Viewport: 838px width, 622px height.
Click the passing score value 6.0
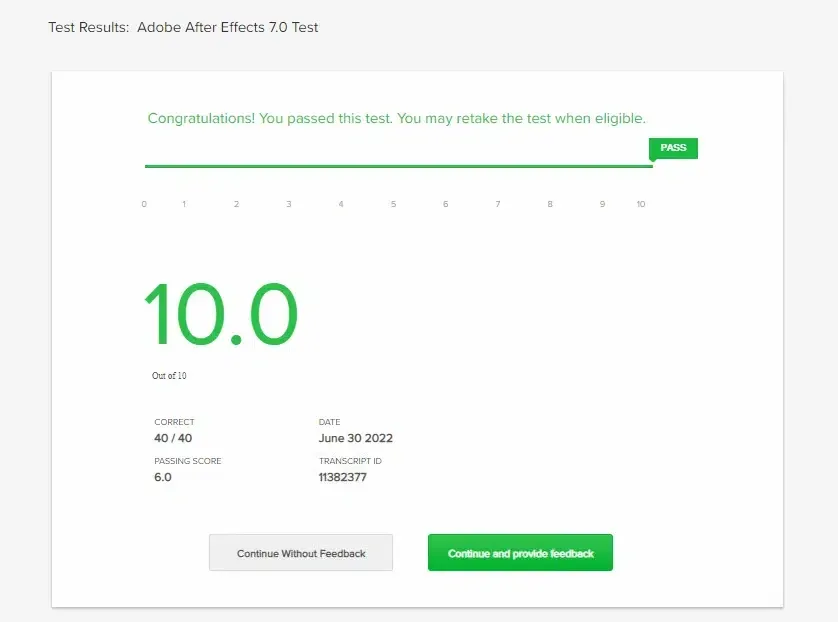pos(163,477)
